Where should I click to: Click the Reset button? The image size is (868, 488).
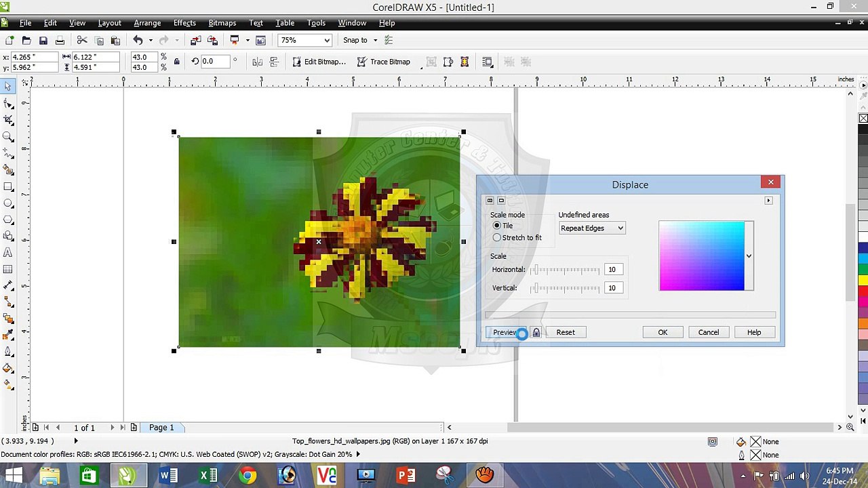(x=566, y=332)
